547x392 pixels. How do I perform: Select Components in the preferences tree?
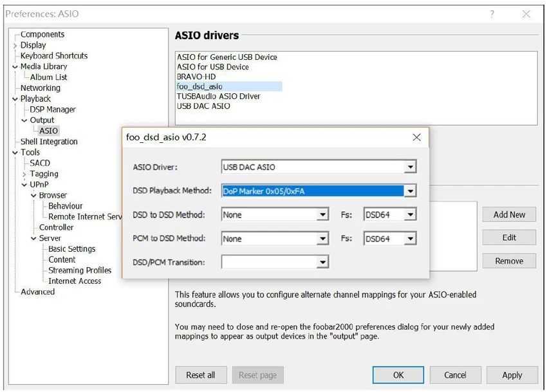coord(42,34)
